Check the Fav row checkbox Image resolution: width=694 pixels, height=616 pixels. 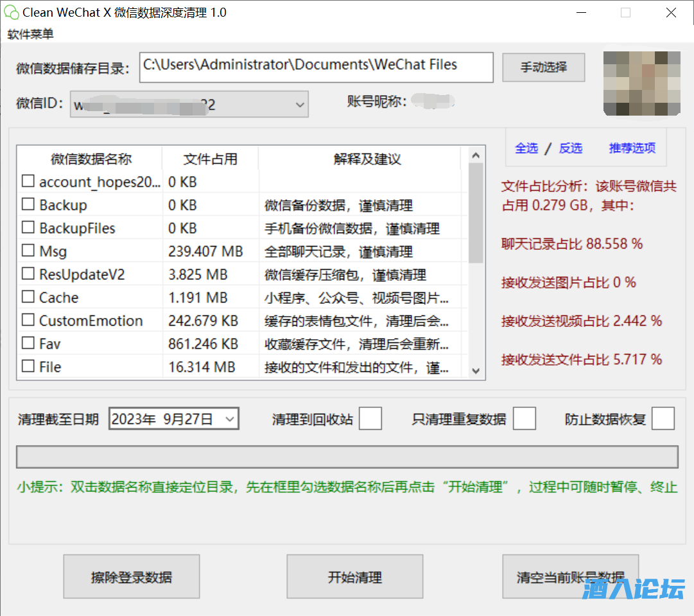click(28, 342)
